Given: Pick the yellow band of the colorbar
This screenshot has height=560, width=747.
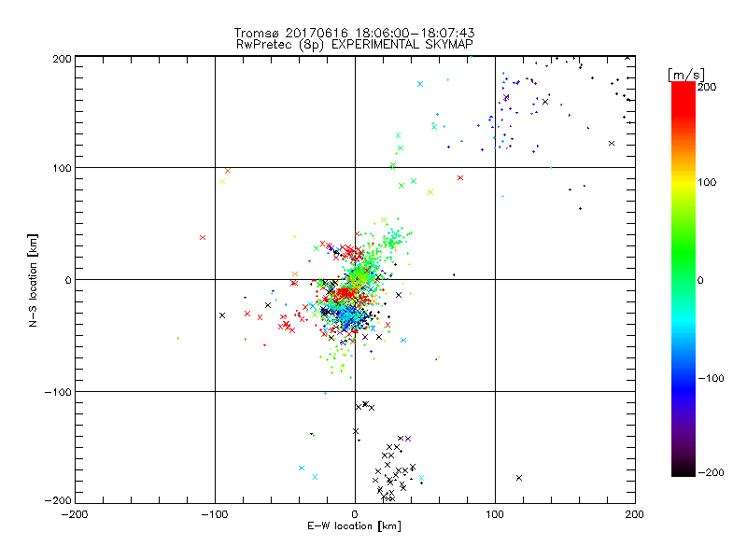Looking at the screenshot, I should 684,183.
